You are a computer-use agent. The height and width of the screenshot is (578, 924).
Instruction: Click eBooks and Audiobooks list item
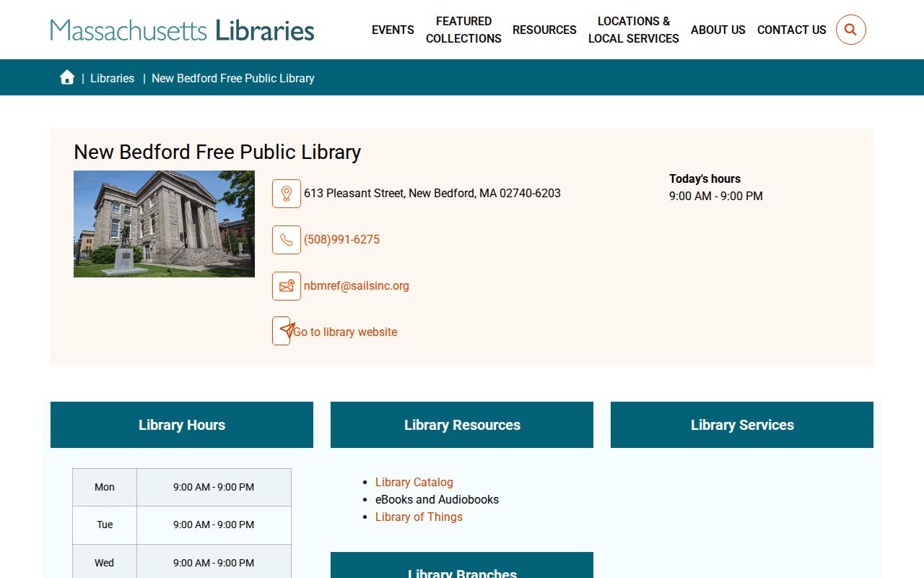[x=437, y=499]
